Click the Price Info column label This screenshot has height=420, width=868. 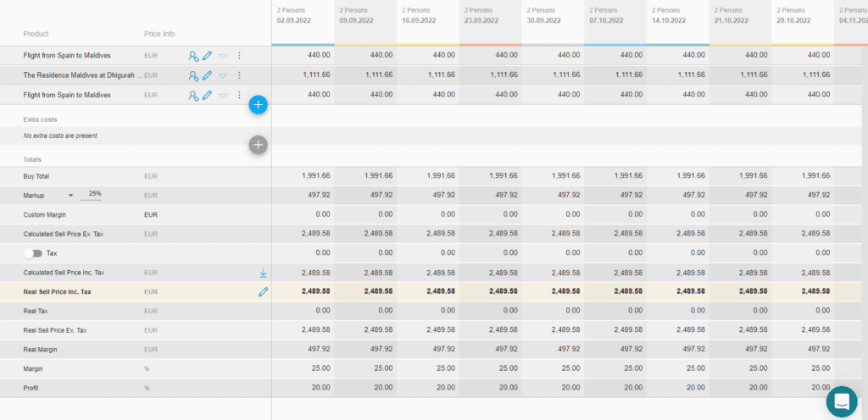click(x=159, y=34)
